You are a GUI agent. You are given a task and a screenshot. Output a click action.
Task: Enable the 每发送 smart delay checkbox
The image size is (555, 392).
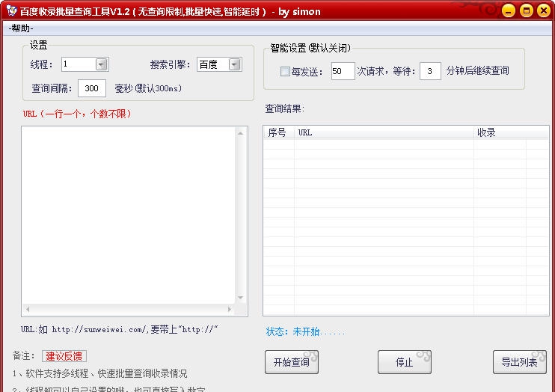(x=285, y=72)
